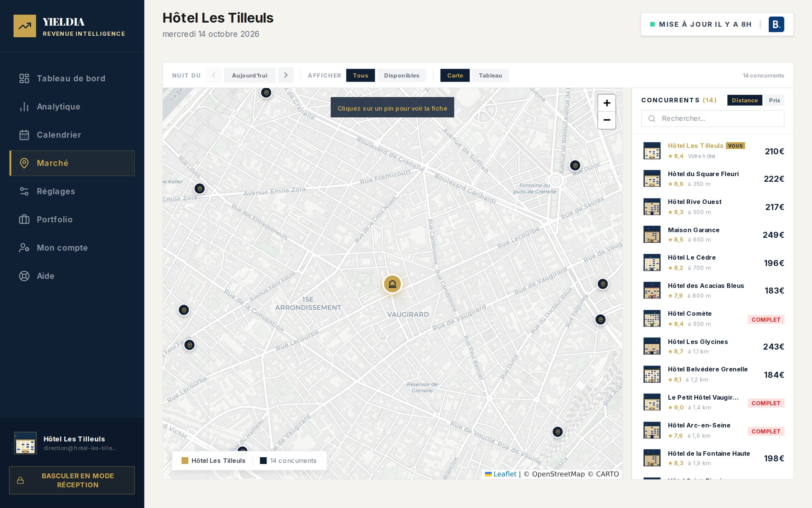812x508 pixels.
Task: Click the Mon compte user icon
Action: click(24, 248)
